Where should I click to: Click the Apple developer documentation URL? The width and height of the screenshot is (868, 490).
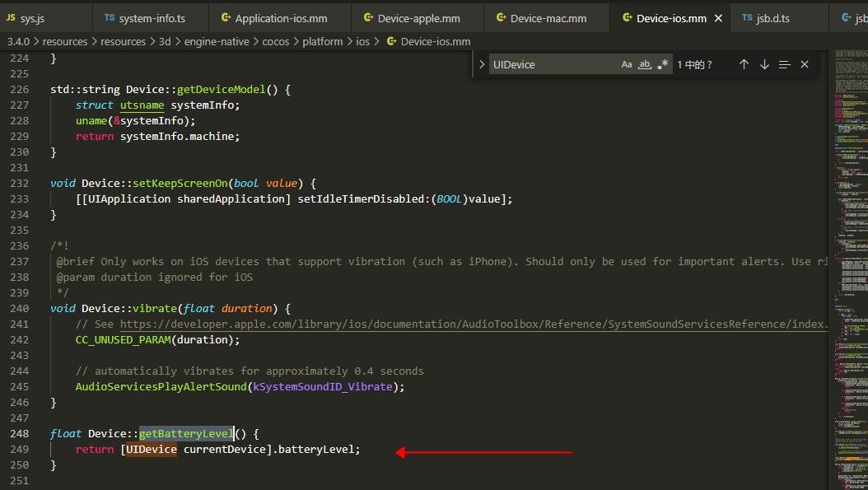tap(474, 324)
